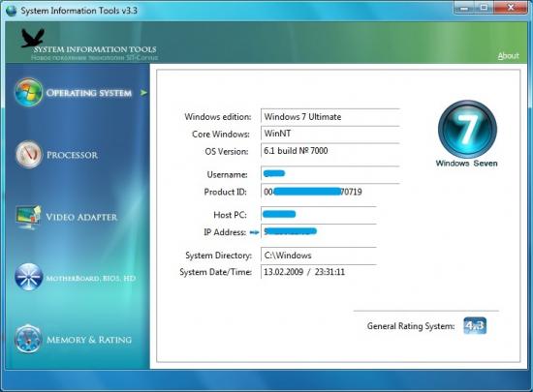Click the Video Adapter monitor icon

[x=28, y=217]
